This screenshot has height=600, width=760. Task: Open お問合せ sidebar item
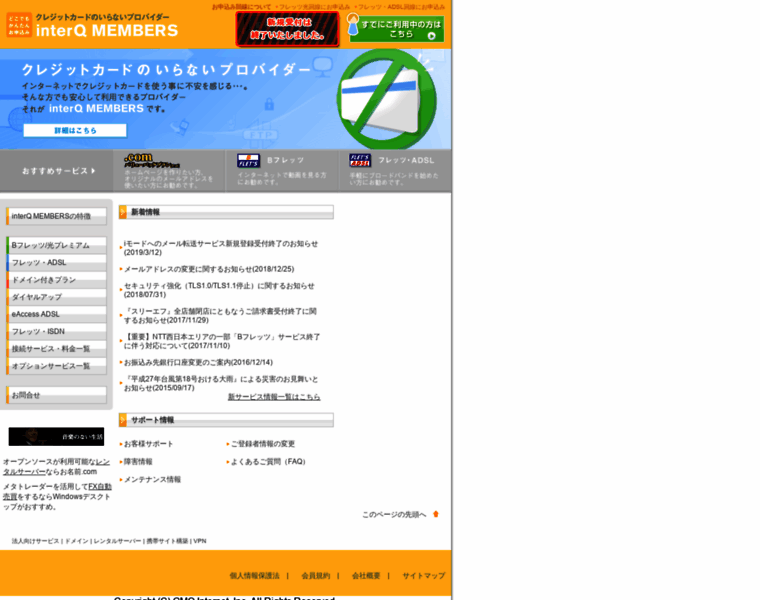[56, 395]
